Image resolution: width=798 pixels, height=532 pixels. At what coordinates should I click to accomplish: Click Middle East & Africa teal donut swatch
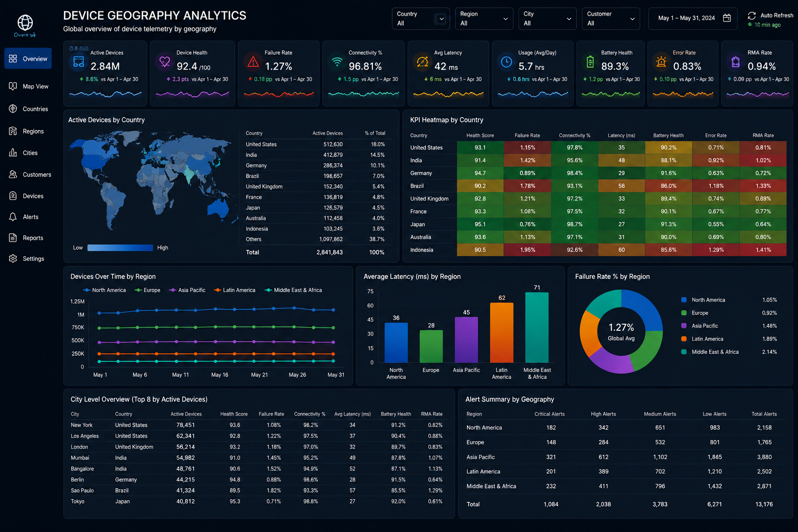click(x=684, y=352)
